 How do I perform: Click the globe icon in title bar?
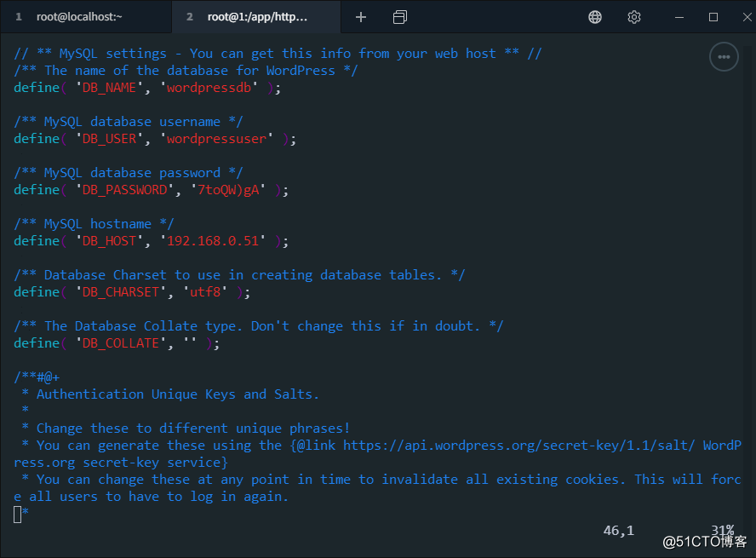point(595,17)
